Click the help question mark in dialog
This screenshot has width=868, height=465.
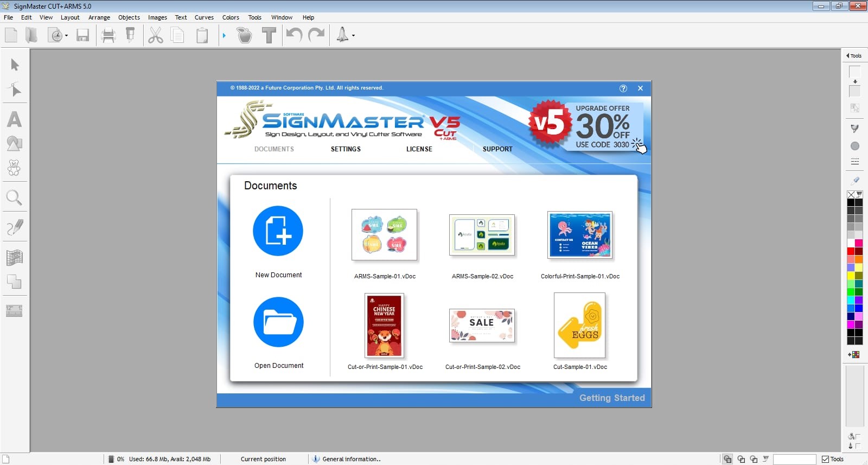click(x=623, y=88)
